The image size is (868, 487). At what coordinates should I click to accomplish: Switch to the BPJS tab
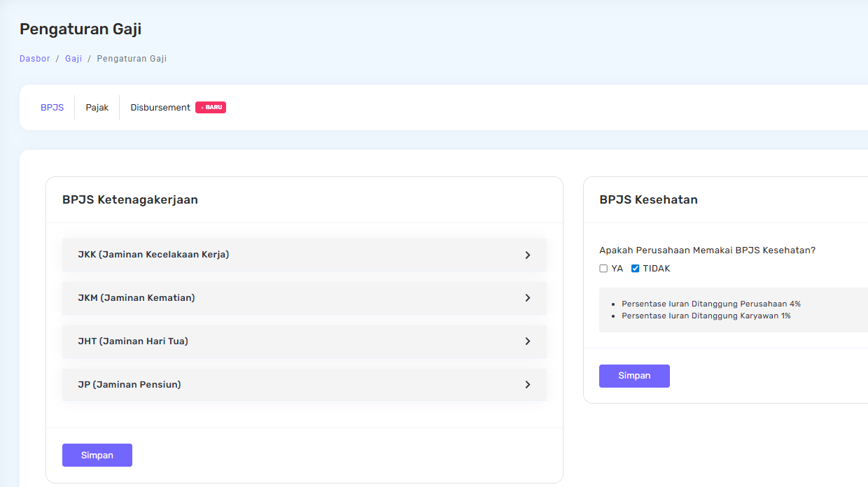click(x=52, y=108)
